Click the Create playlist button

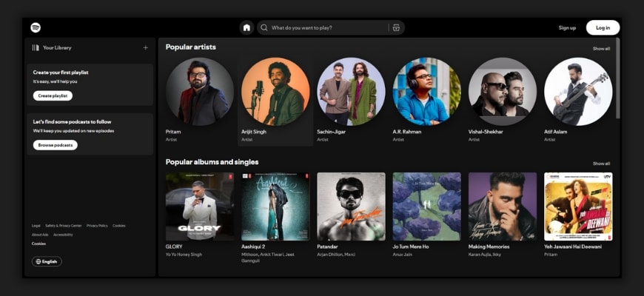coord(53,95)
